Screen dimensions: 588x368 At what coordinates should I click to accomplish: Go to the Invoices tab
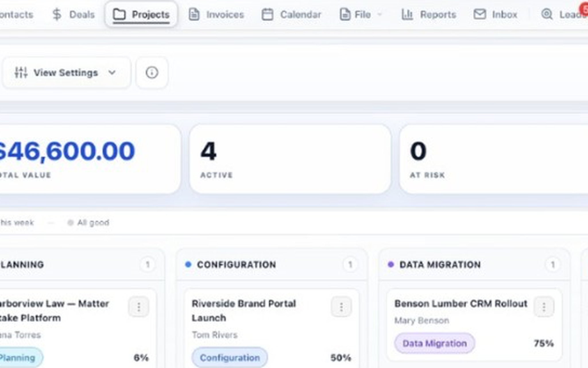click(x=216, y=14)
